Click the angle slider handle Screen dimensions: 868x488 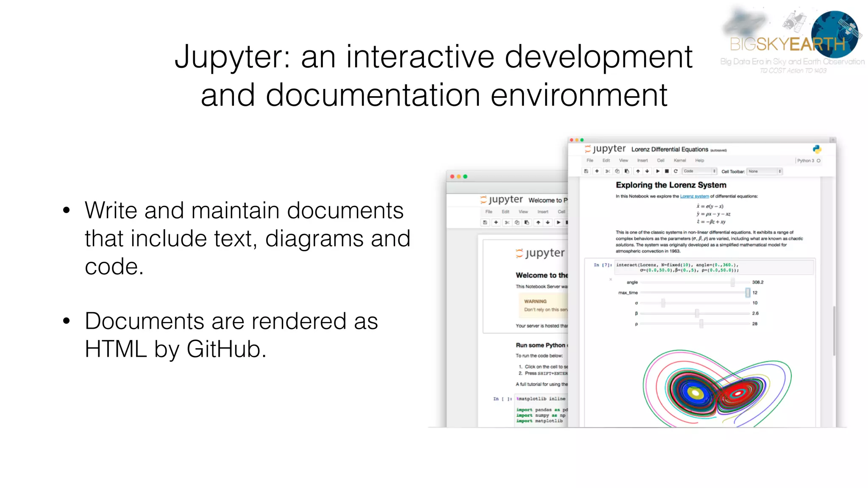pyautogui.click(x=732, y=282)
